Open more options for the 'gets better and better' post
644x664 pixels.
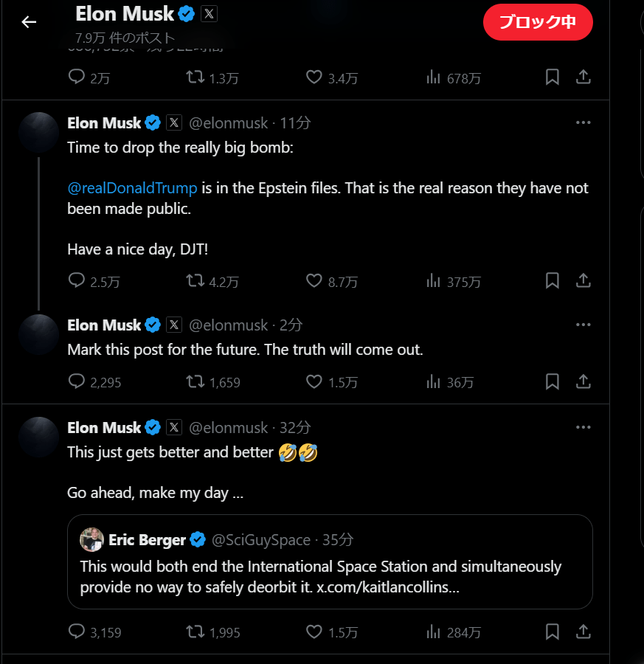583,428
